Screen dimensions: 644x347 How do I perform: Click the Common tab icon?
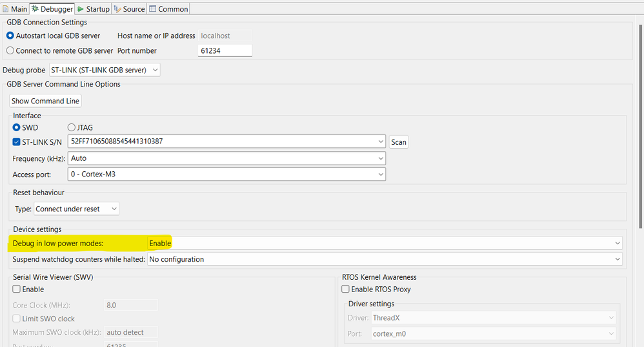(x=153, y=9)
